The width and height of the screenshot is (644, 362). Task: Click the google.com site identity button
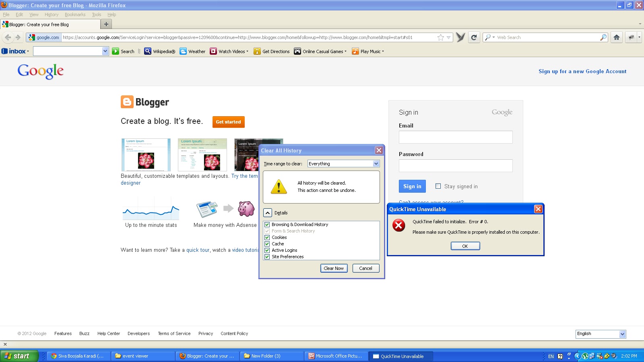(44, 37)
